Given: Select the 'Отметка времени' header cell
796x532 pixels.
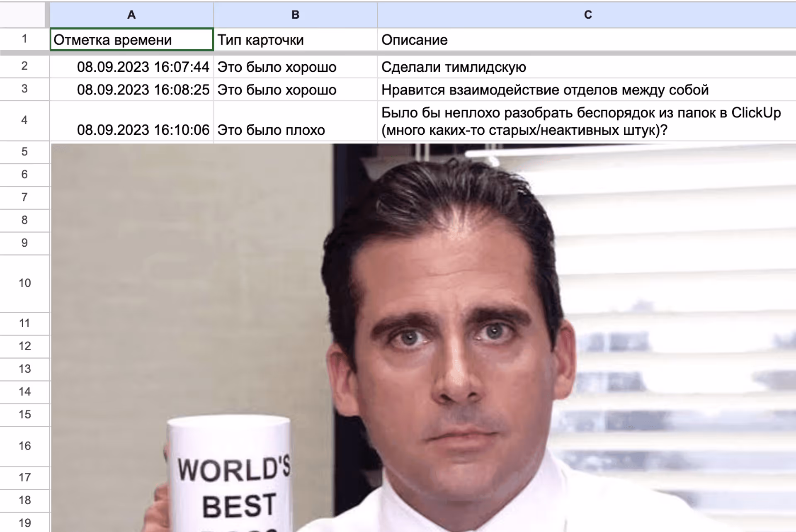Looking at the screenshot, I should pyautogui.click(x=131, y=40).
